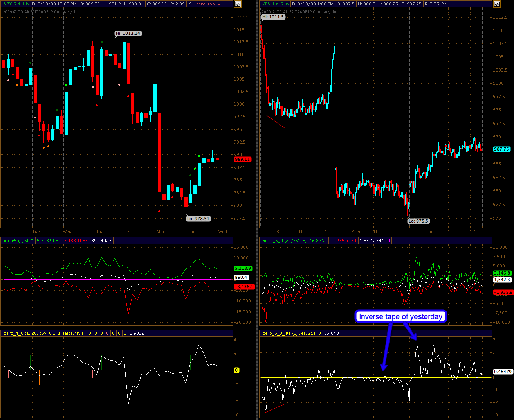Click the mole5 (1, SPY) study title

[x=19, y=241]
